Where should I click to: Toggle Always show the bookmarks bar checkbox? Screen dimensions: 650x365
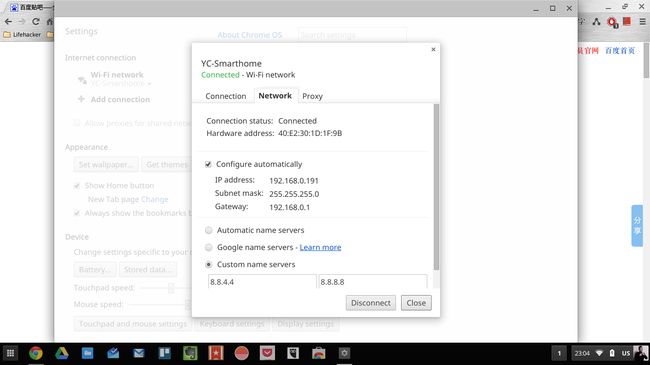77,213
